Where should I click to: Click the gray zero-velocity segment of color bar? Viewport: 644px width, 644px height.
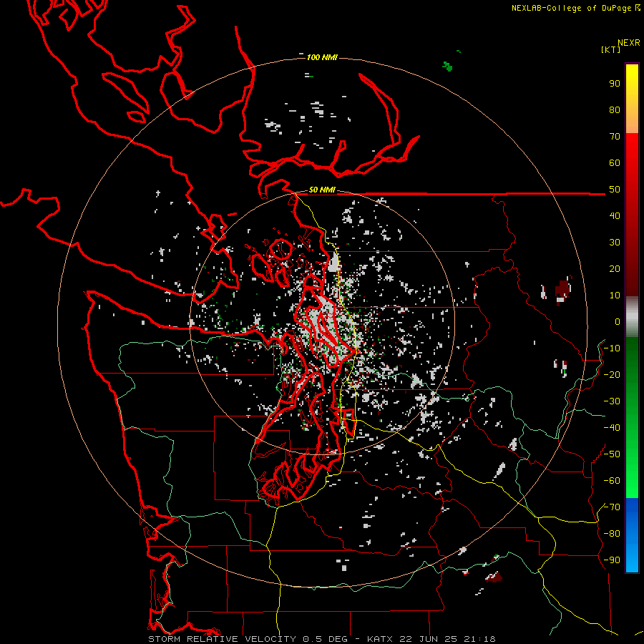pyautogui.click(x=632, y=317)
